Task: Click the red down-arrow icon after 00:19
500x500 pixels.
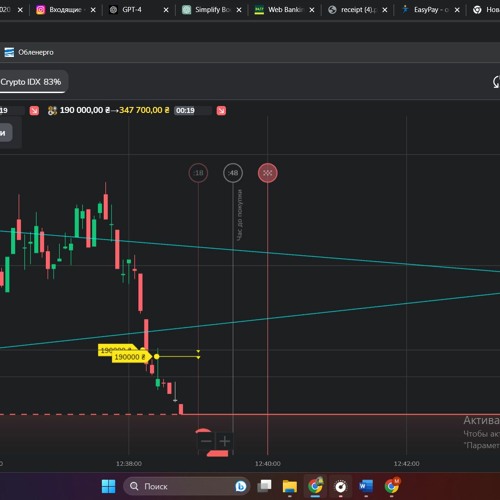Action: coord(221,110)
